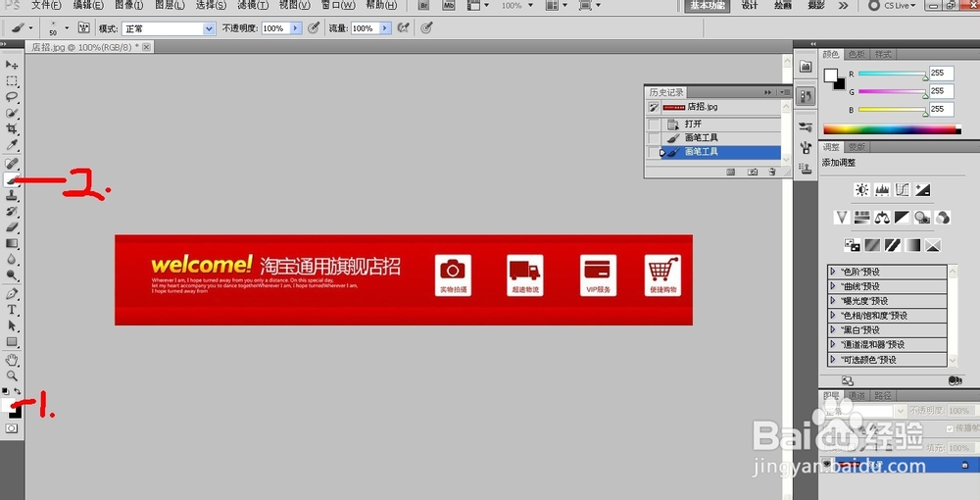Image resolution: width=980 pixels, height=500 pixels.
Task: Select the Path Selection tool
Action: click(12, 325)
